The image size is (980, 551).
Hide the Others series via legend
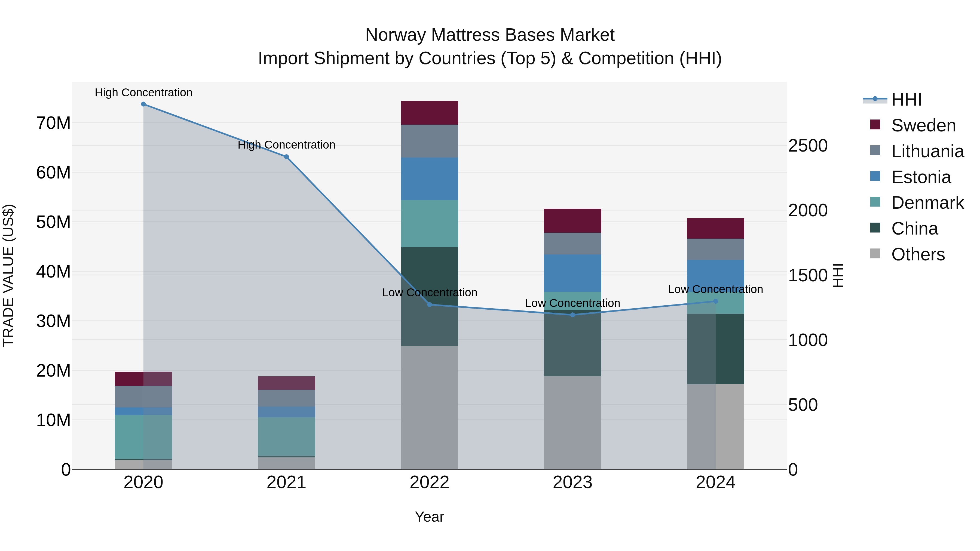pos(907,254)
